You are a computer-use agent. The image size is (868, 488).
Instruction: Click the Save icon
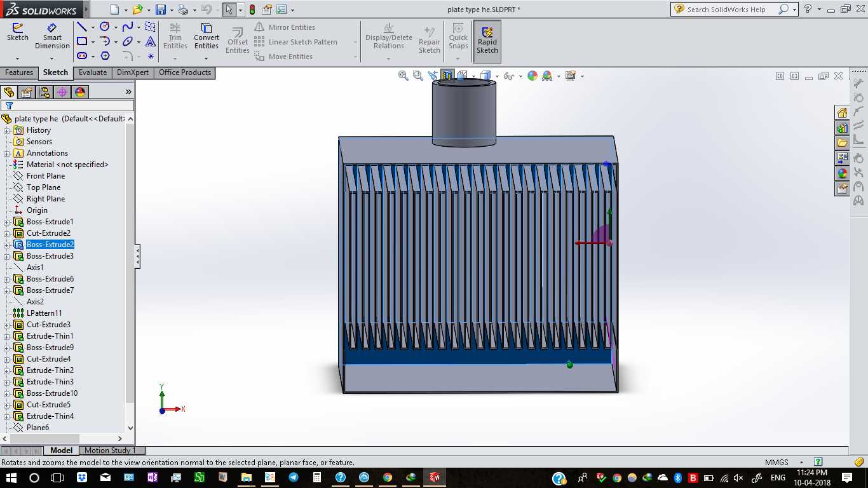tap(161, 10)
